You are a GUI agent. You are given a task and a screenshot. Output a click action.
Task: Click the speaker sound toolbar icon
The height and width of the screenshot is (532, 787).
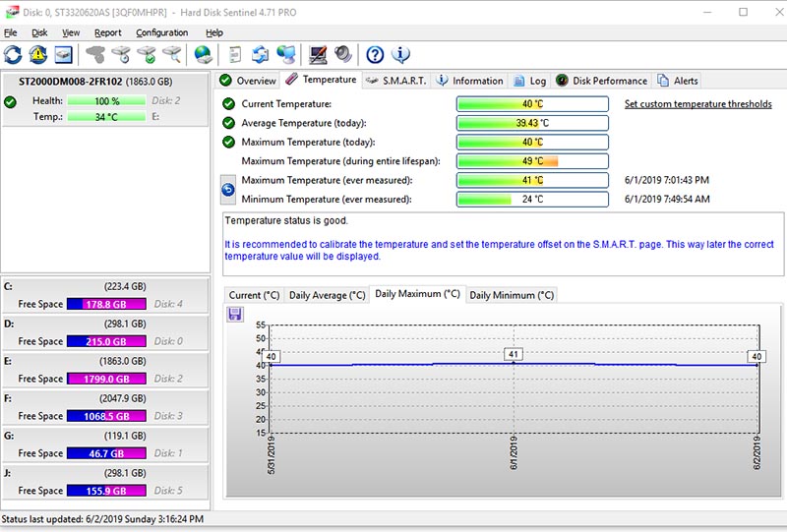click(x=343, y=54)
